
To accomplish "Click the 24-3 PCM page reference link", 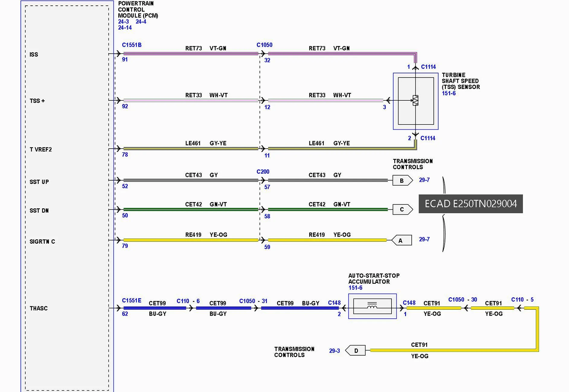I will click(123, 22).
